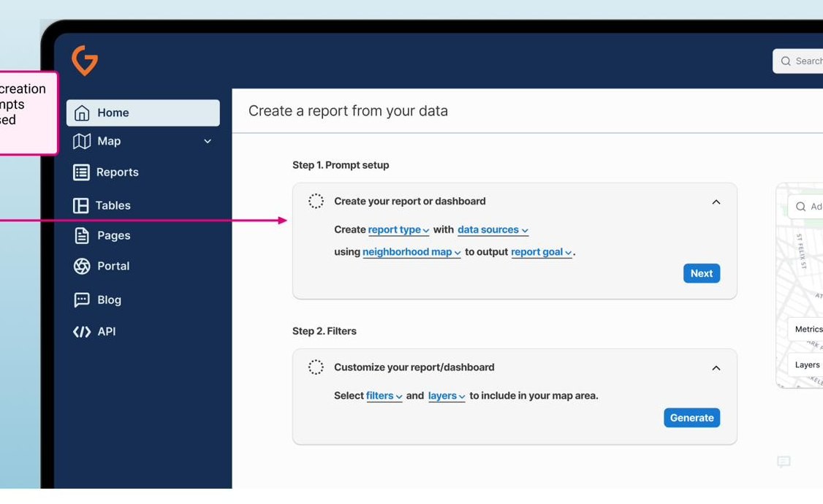The width and height of the screenshot is (823, 504).
Task: Open the report type dropdown
Action: pos(399,229)
